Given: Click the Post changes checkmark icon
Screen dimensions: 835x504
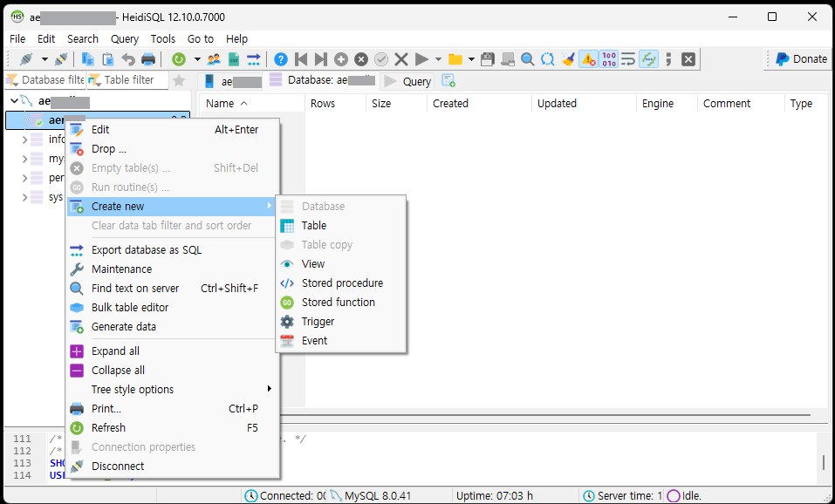Looking at the screenshot, I should (381, 59).
